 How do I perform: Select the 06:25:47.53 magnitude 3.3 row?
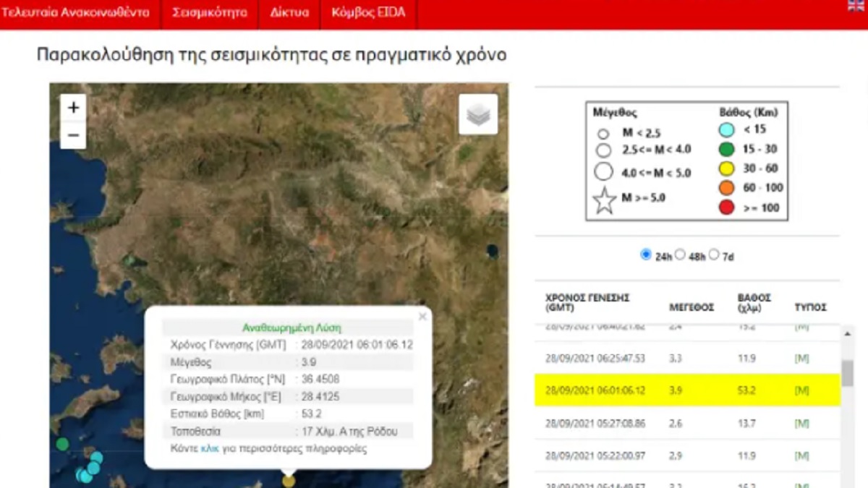tap(687, 358)
